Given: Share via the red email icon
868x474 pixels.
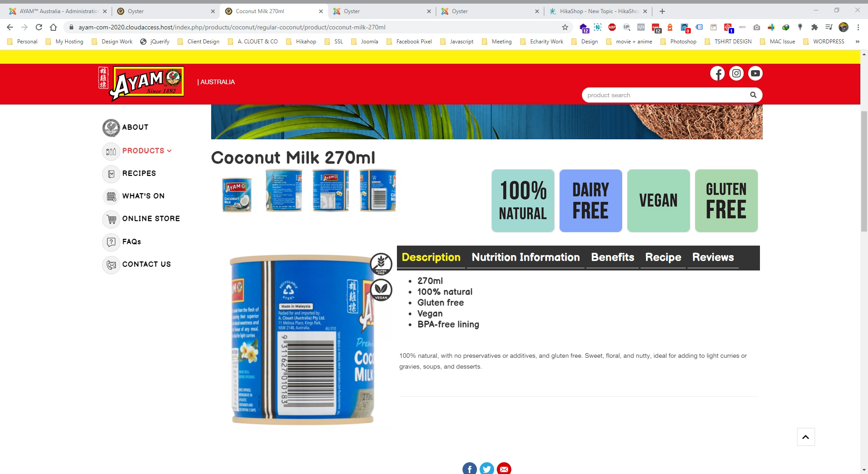Looking at the screenshot, I should point(504,469).
